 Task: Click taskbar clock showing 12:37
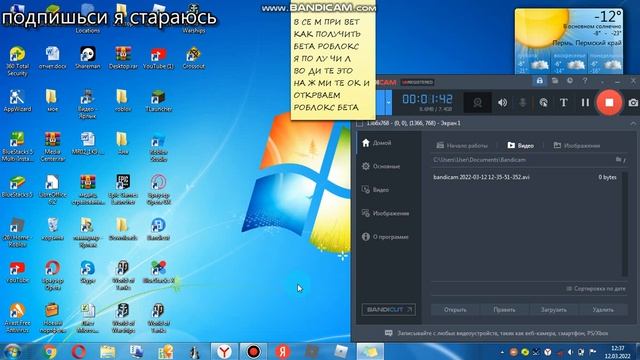point(618,352)
